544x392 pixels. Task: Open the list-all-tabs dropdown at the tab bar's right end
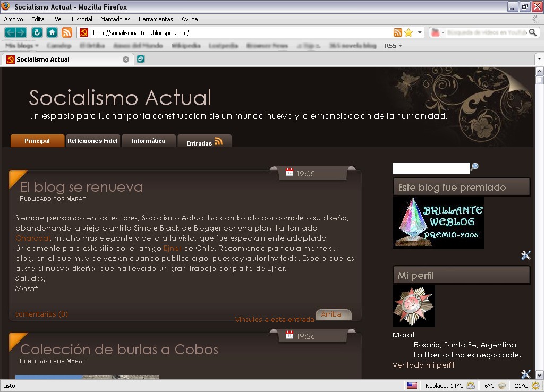(539, 59)
